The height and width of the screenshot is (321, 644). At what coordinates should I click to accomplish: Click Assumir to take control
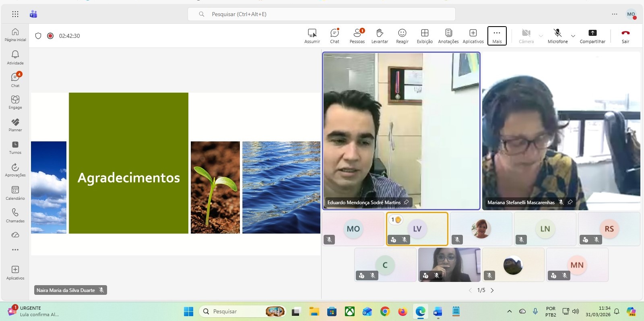(x=312, y=35)
